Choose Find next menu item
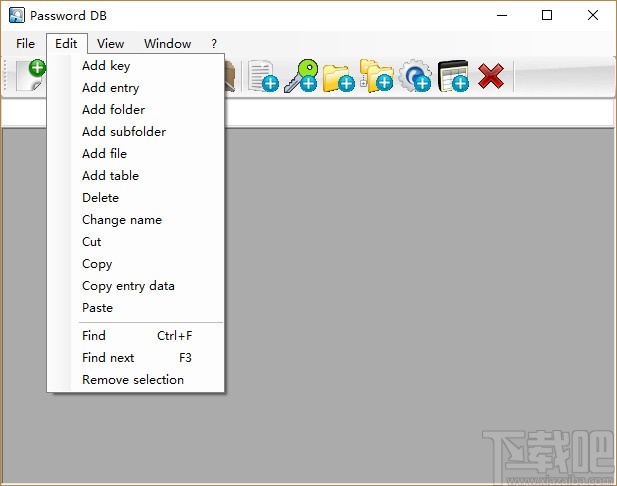Image resolution: width=617 pixels, height=486 pixels. coord(136,358)
